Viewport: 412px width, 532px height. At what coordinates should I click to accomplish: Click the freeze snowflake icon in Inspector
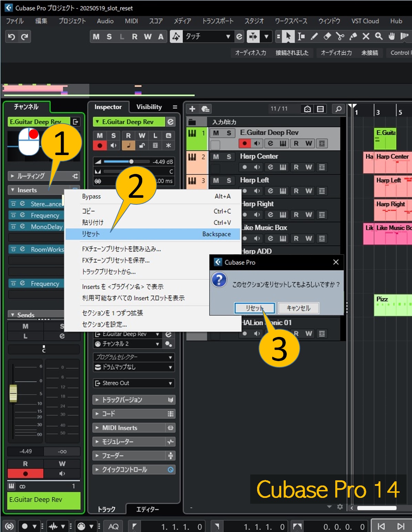pyautogui.click(x=168, y=145)
